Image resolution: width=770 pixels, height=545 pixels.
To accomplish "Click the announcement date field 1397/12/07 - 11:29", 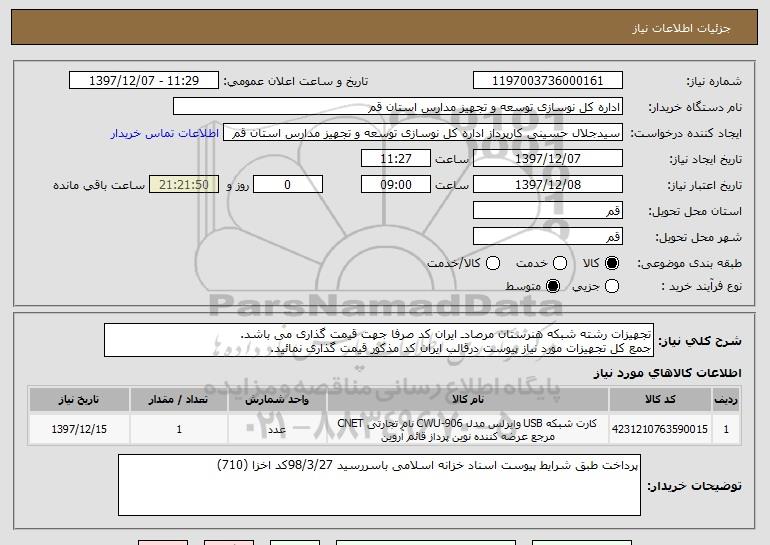I will pos(144,81).
